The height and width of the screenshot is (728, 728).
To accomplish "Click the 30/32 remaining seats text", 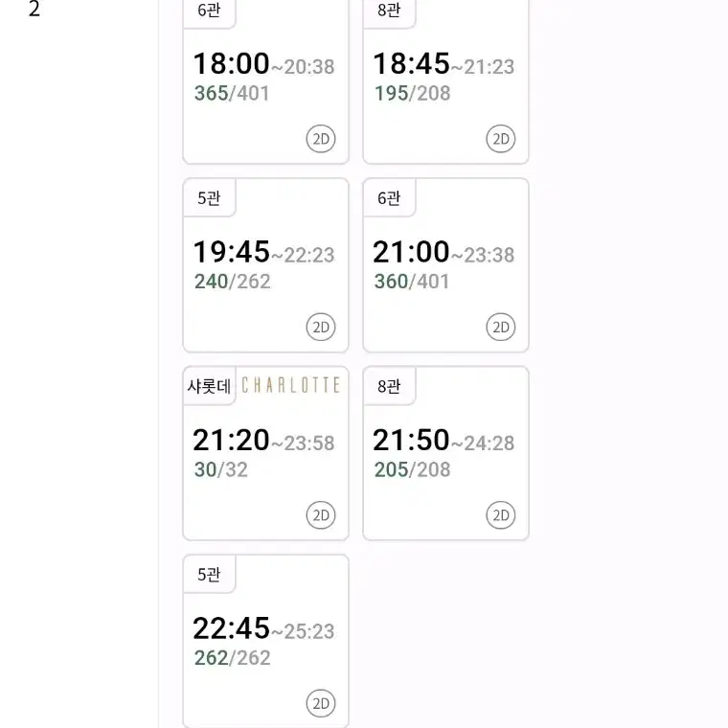I will pos(221,470).
